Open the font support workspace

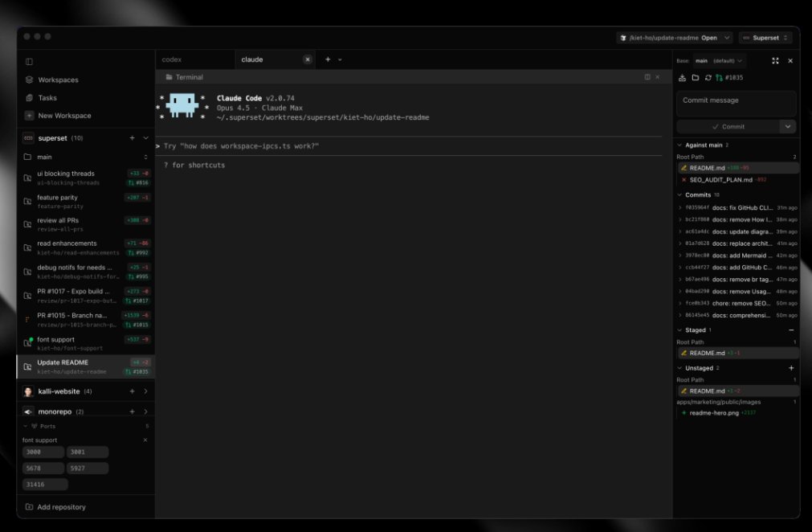85,343
